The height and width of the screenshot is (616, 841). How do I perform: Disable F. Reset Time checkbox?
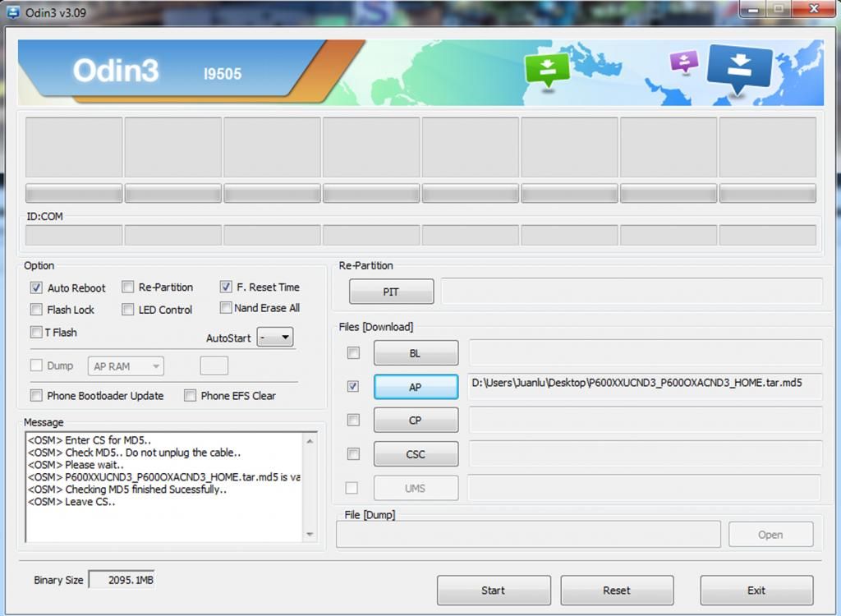226,287
